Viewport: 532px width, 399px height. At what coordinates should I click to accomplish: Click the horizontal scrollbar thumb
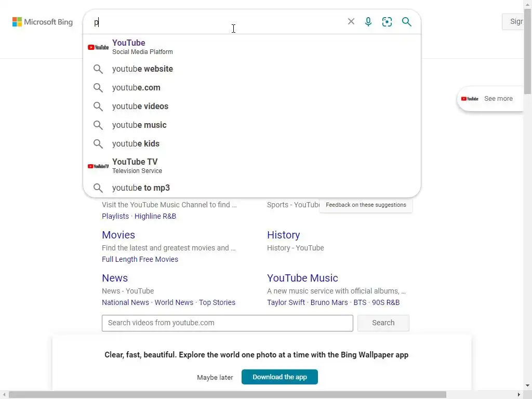tap(228, 395)
